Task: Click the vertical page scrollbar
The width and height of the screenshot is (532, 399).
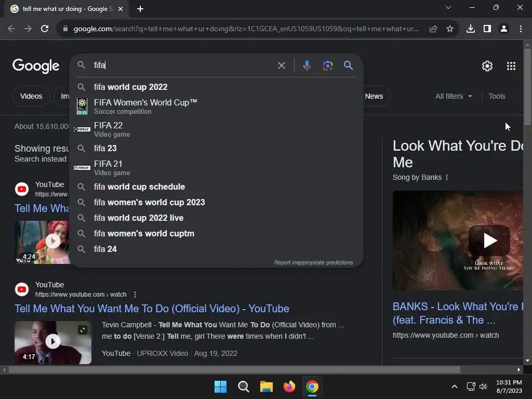Action: [527, 87]
